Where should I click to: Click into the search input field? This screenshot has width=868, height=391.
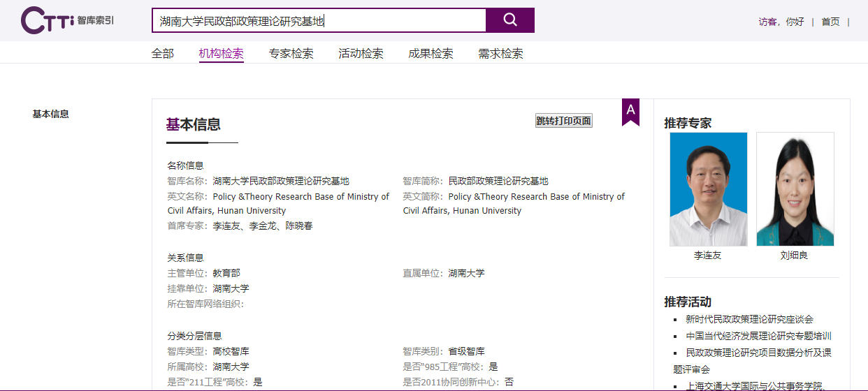(319, 21)
